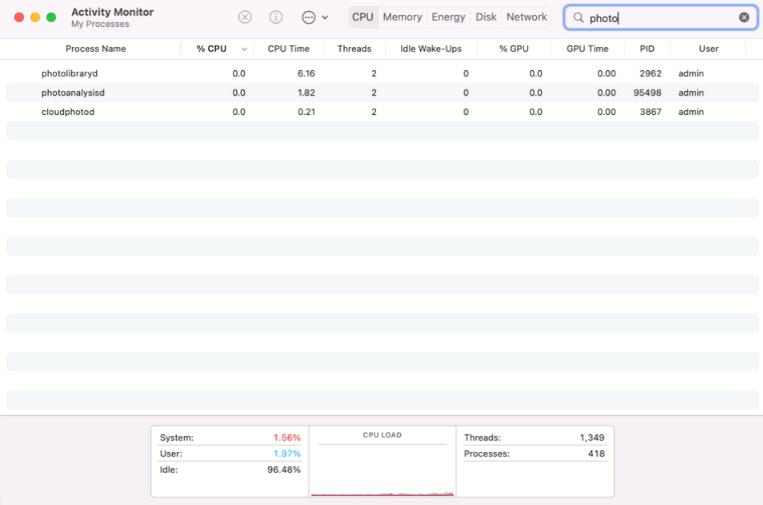The image size is (763, 505).
Task: Click the User percentage 1.97%
Action: 287,453
